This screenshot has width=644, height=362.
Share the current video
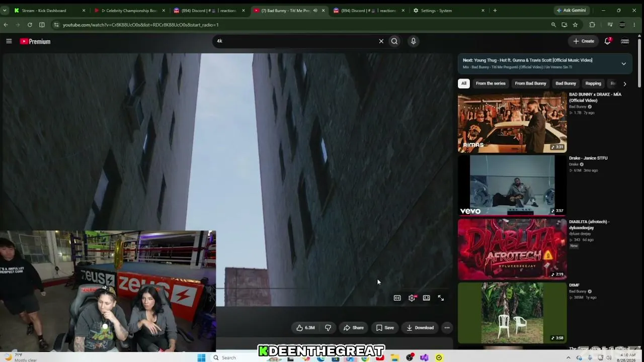coord(353,328)
